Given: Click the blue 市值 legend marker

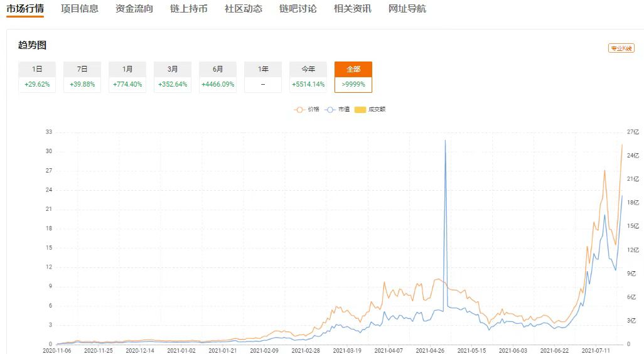Looking at the screenshot, I should [330, 110].
